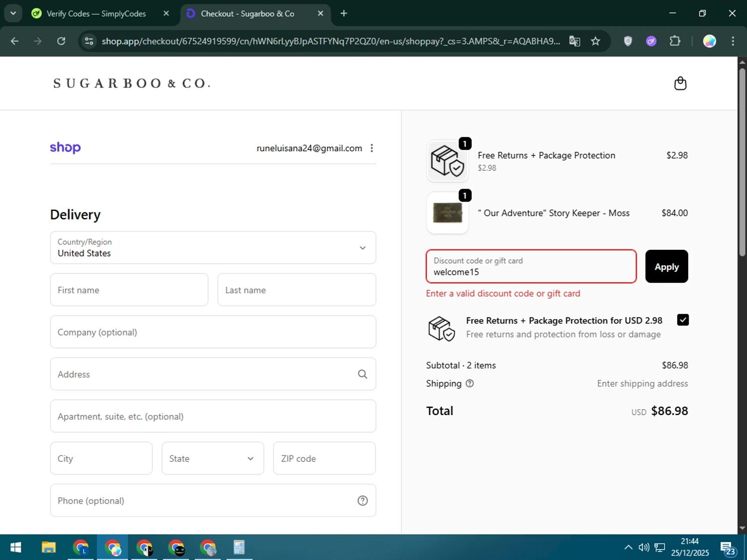The height and width of the screenshot is (560, 747).
Task: Bookmark this page with the star icon
Action: (x=596, y=41)
